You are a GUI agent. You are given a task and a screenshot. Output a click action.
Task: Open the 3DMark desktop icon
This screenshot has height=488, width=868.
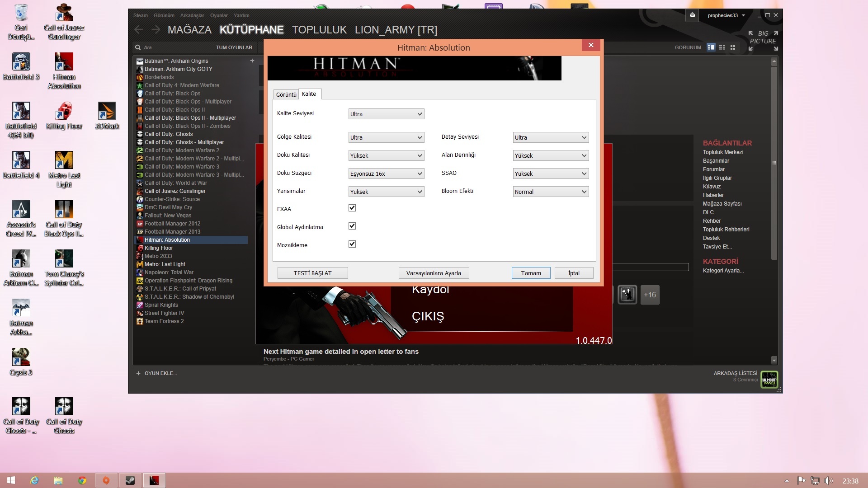click(x=107, y=116)
